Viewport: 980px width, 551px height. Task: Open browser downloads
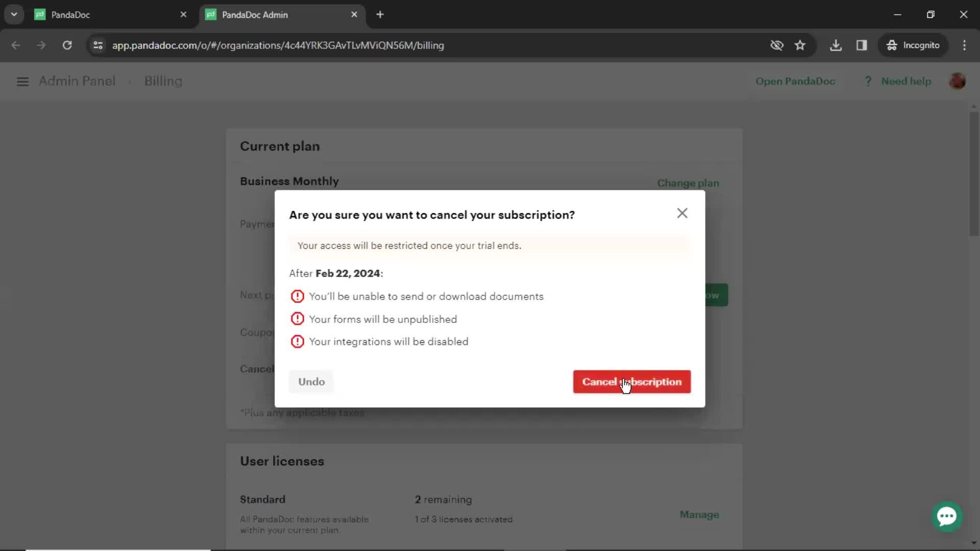(x=836, y=45)
